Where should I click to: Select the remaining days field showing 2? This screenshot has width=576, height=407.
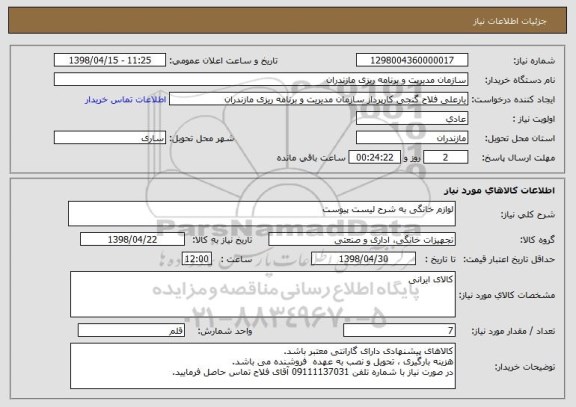[x=445, y=157]
